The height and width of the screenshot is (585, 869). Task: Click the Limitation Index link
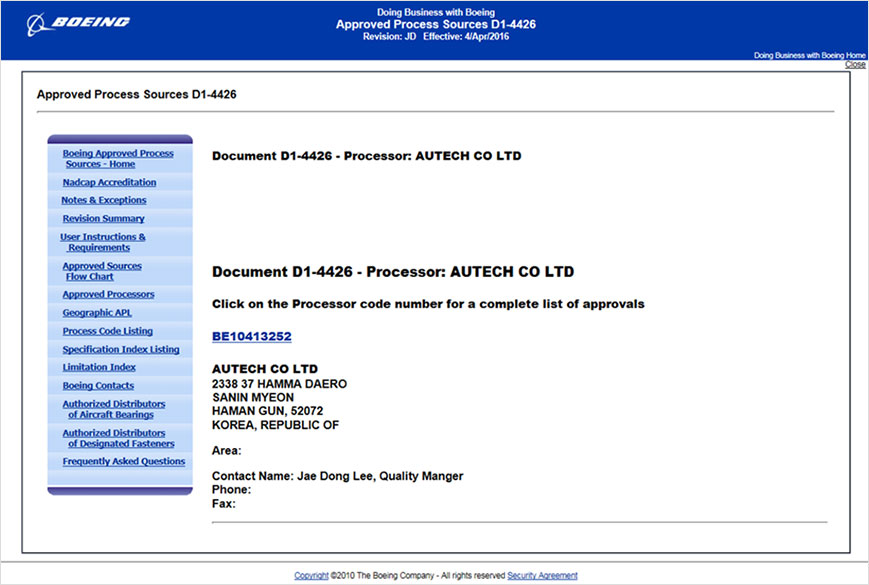click(x=99, y=367)
